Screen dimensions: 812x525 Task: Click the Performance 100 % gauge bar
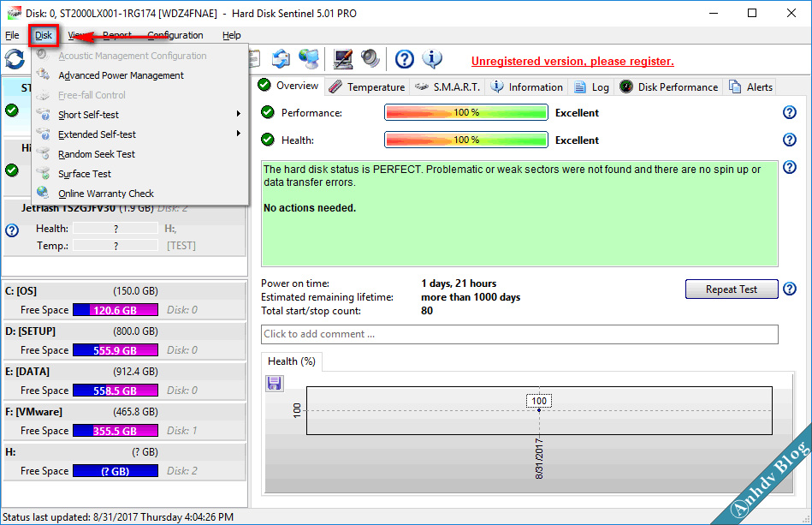tap(466, 112)
